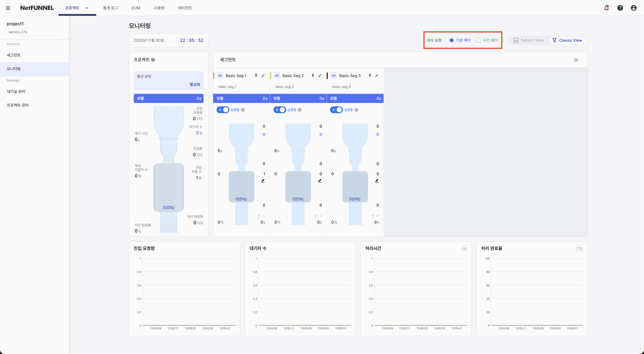Open 대기실 관리 in the sidebar

click(16, 91)
